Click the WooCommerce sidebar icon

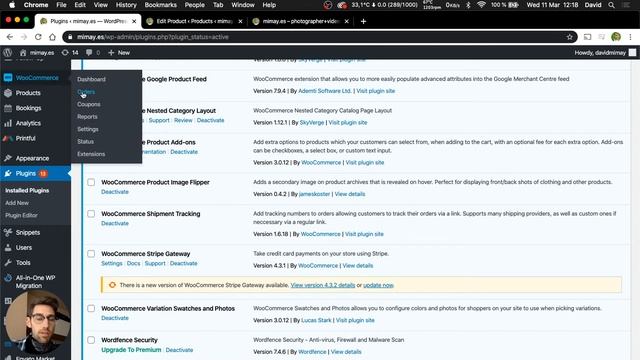(x=8, y=78)
